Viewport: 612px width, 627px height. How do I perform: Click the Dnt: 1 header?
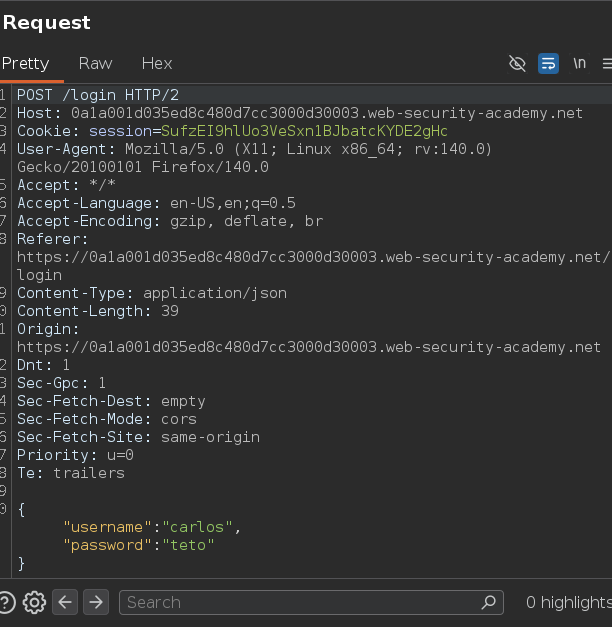coord(43,365)
